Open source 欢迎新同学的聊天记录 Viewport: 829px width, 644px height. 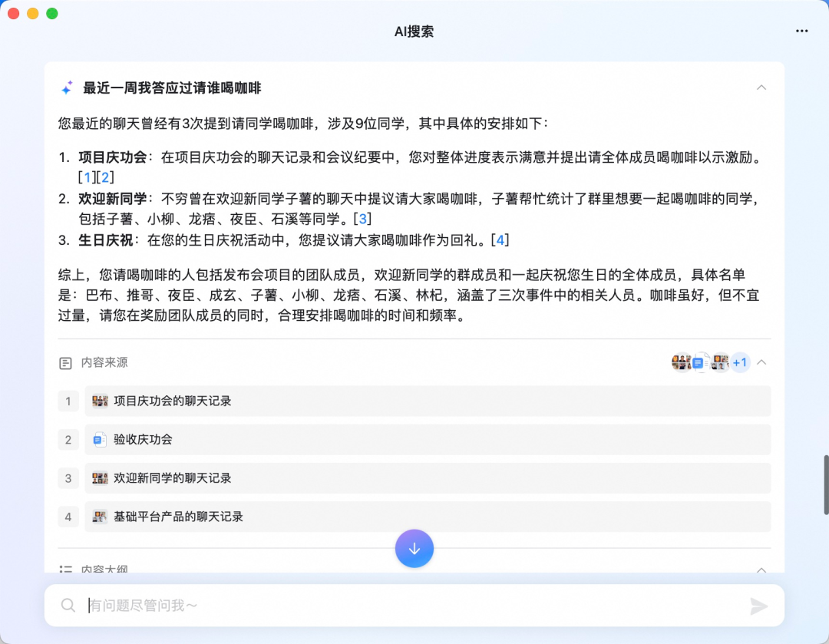[x=428, y=478]
